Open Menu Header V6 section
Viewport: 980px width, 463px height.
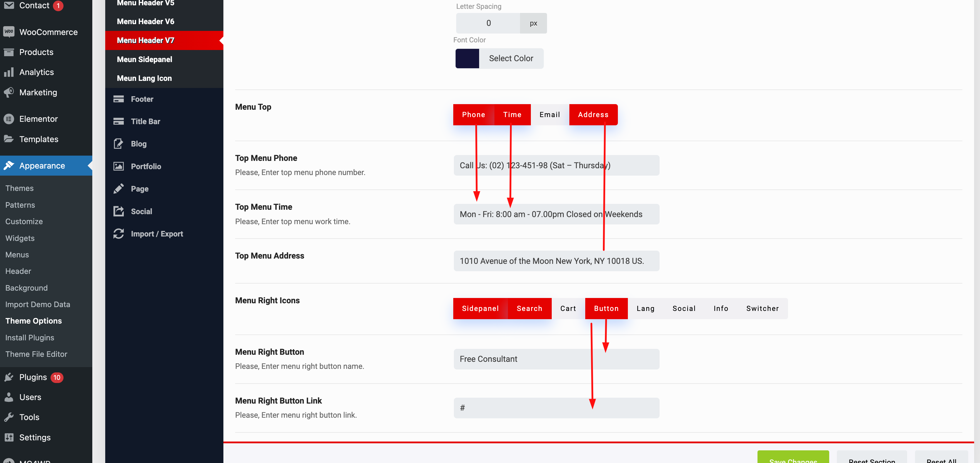164,21
